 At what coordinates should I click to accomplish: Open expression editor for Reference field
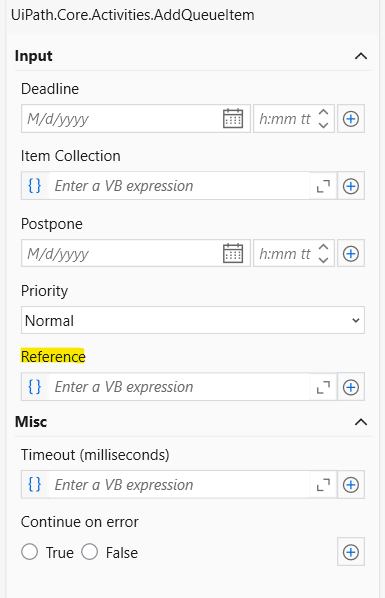tap(323, 387)
